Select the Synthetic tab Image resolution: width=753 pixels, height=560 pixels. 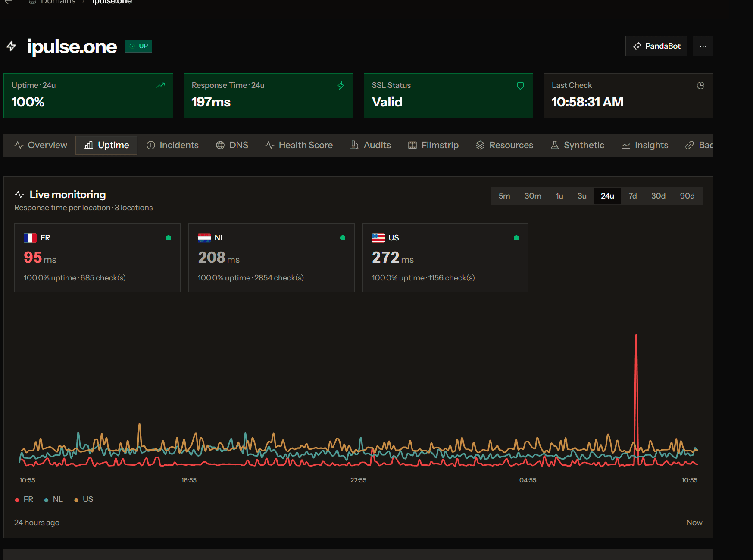coord(578,145)
